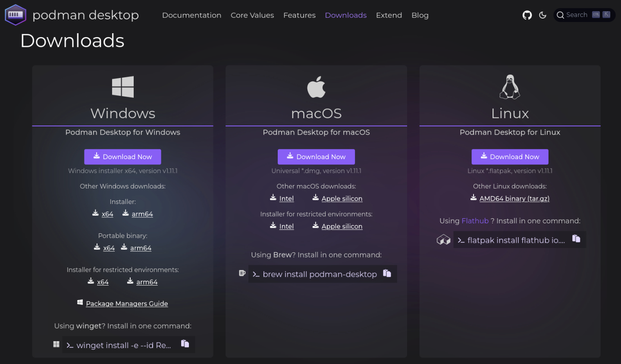Click 'Linux *.flatpak, version v1.11.1' text
This screenshot has width=621, height=364.
coord(510,171)
